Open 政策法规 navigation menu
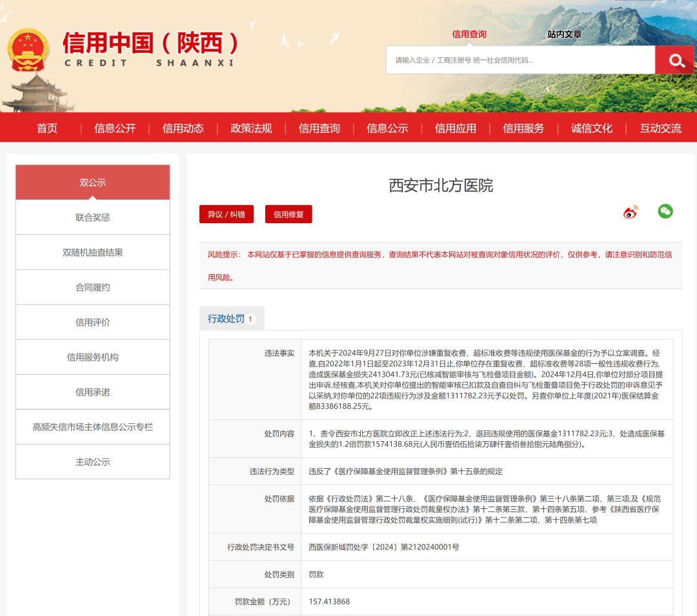This screenshot has width=697, height=616. click(x=250, y=128)
